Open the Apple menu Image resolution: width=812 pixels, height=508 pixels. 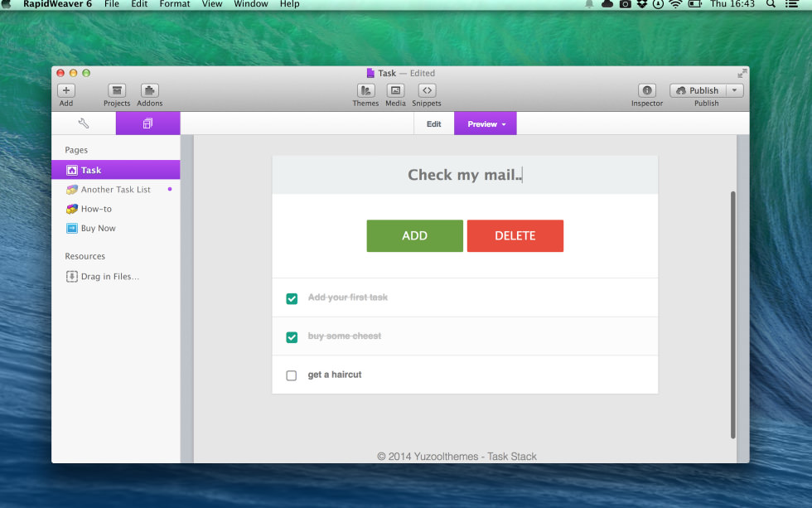(7, 4)
